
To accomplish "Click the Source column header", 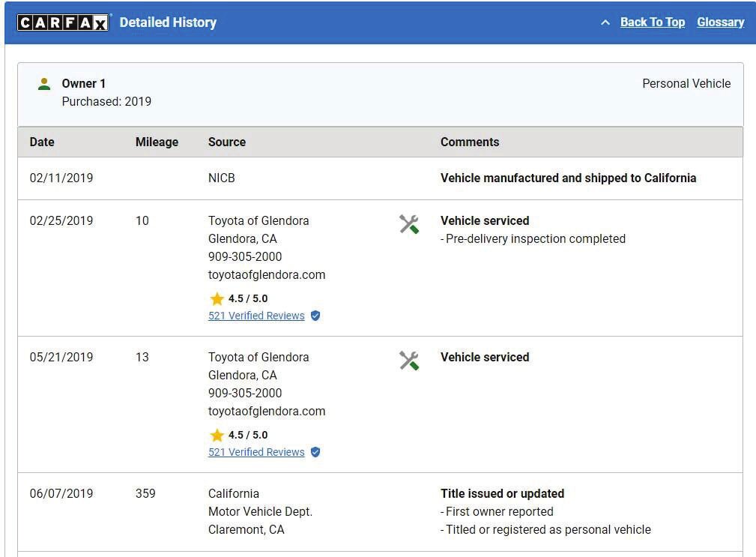I will 226,142.
